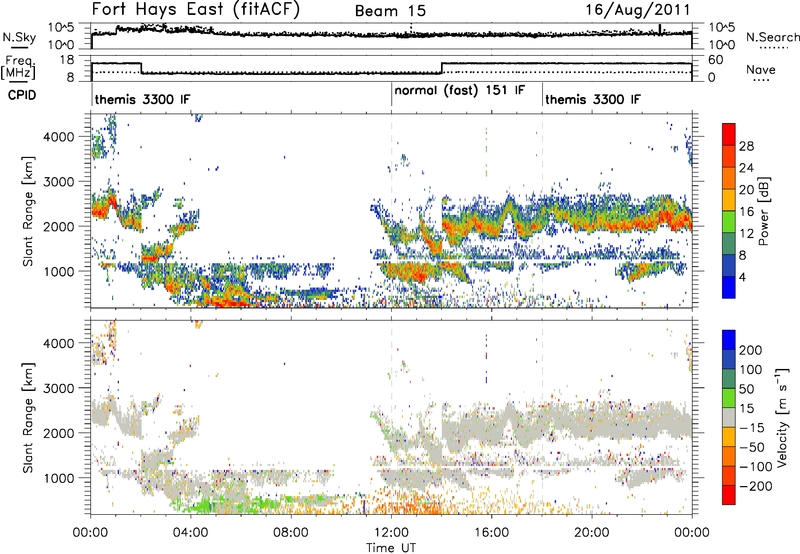Click the strong power echo near 23:00 at 2000 km
Viewport: 800px width, 554px height.
tap(667, 217)
